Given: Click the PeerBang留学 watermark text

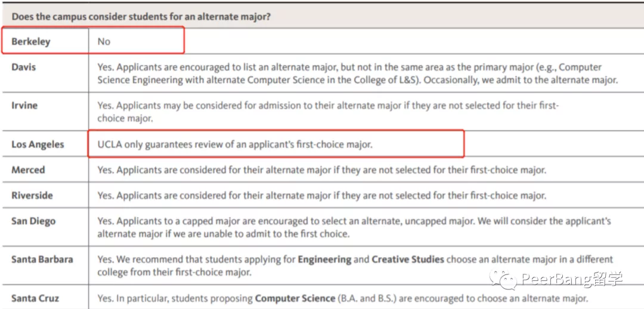Looking at the screenshot, I should tap(571, 279).
